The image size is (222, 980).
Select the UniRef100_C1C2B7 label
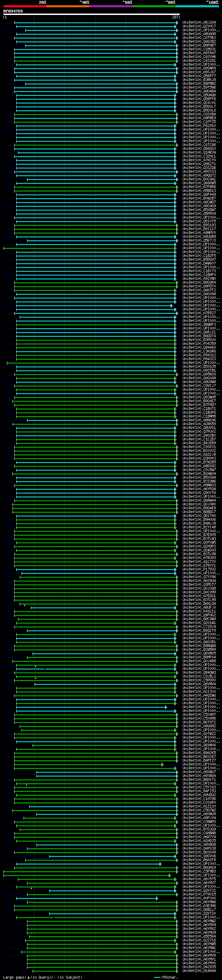199,439
